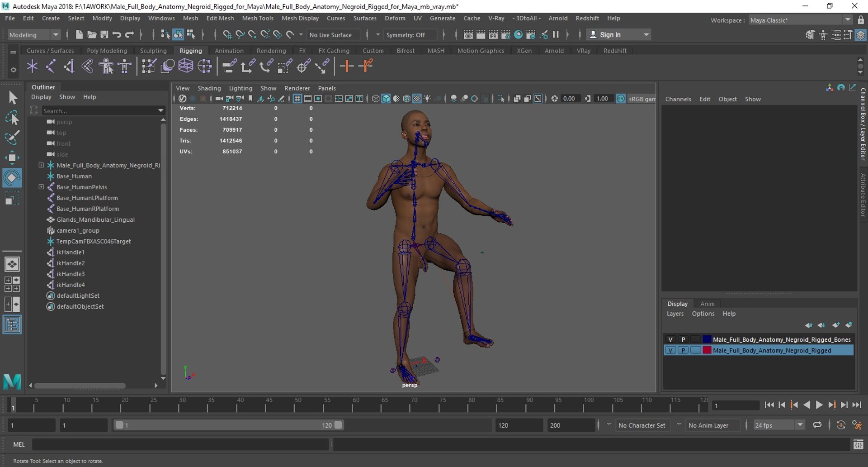Screen dimensions: 868x467
Task: Toggle smooth shade all in viewport
Action: pos(386,99)
